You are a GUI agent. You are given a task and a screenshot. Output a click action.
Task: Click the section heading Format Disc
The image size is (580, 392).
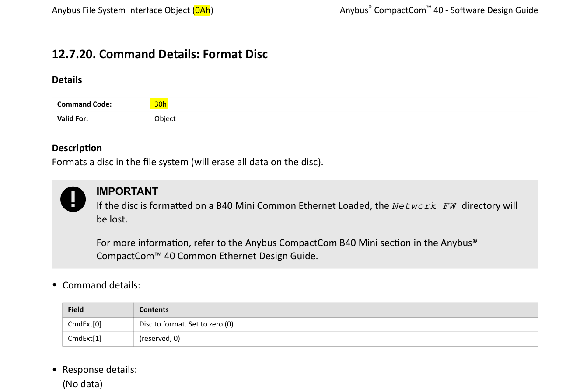tap(160, 54)
